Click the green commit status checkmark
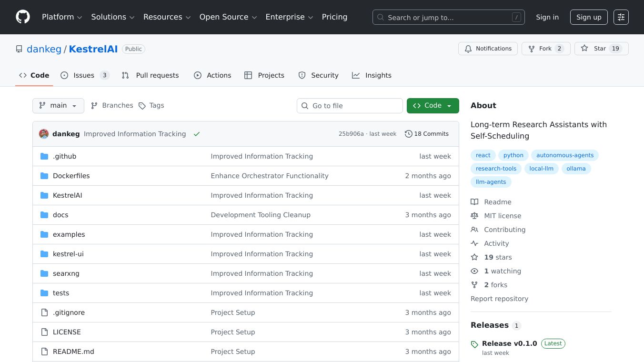Viewport: 644px width, 362px height. click(x=197, y=134)
